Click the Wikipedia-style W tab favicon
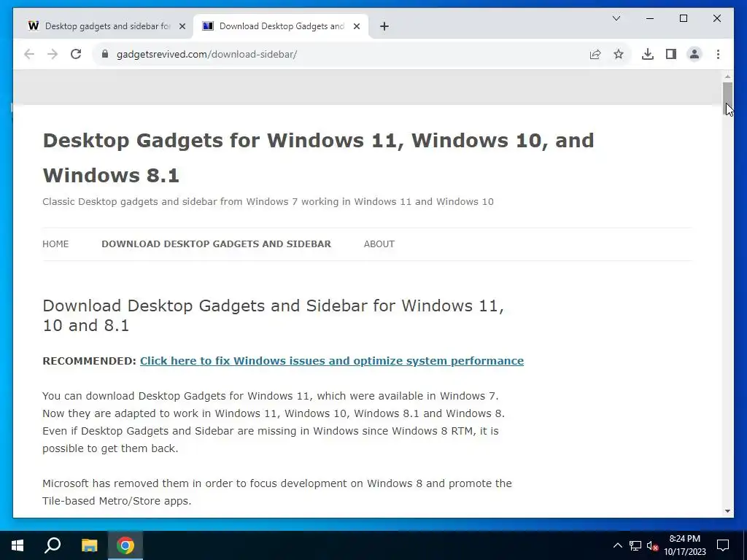The height and width of the screenshot is (560, 747). (x=34, y=26)
